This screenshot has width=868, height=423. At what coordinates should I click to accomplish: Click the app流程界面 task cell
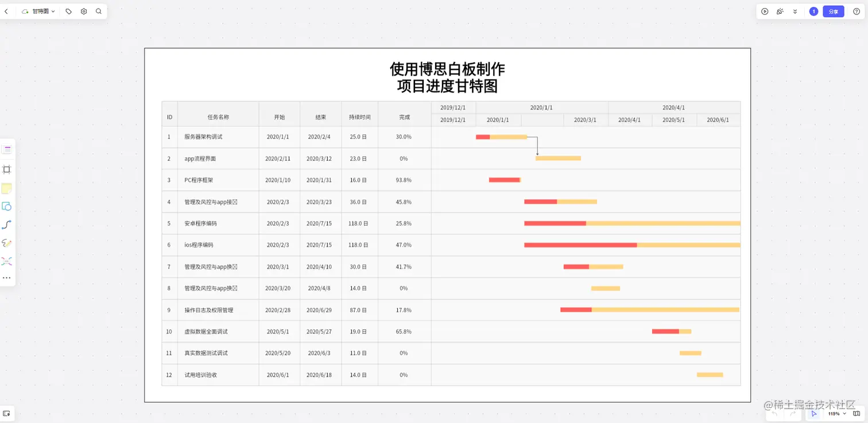click(x=218, y=158)
